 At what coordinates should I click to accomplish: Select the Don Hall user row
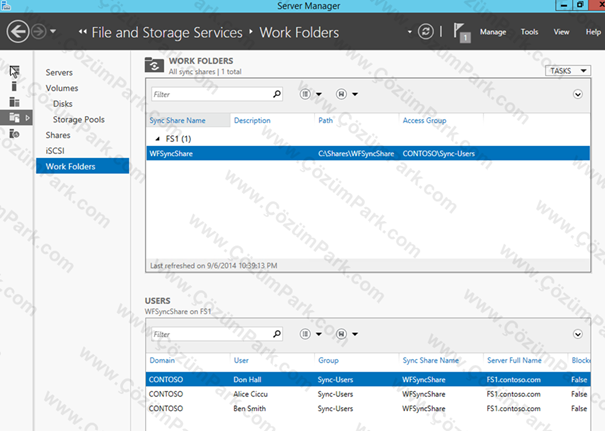(368, 380)
